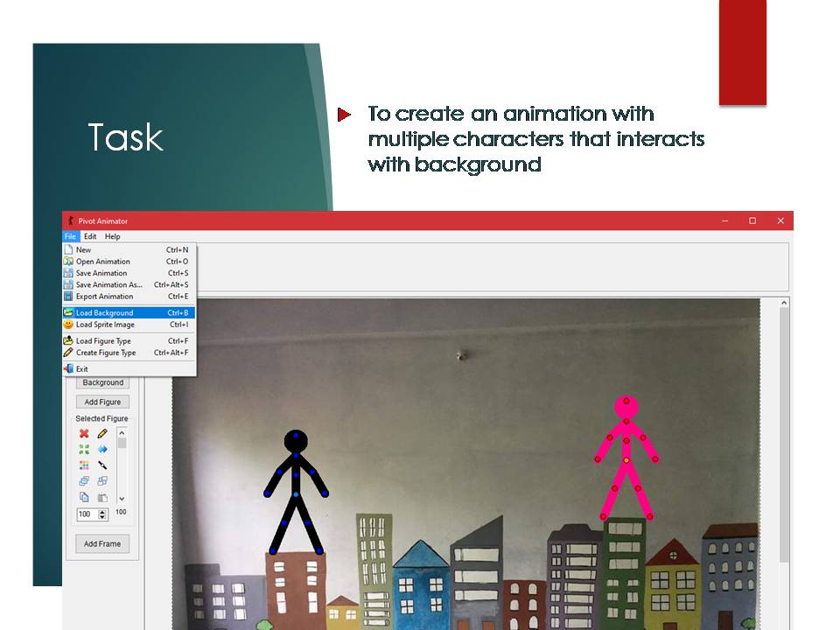Open the Help menu
The width and height of the screenshot is (840, 630).
click(113, 236)
